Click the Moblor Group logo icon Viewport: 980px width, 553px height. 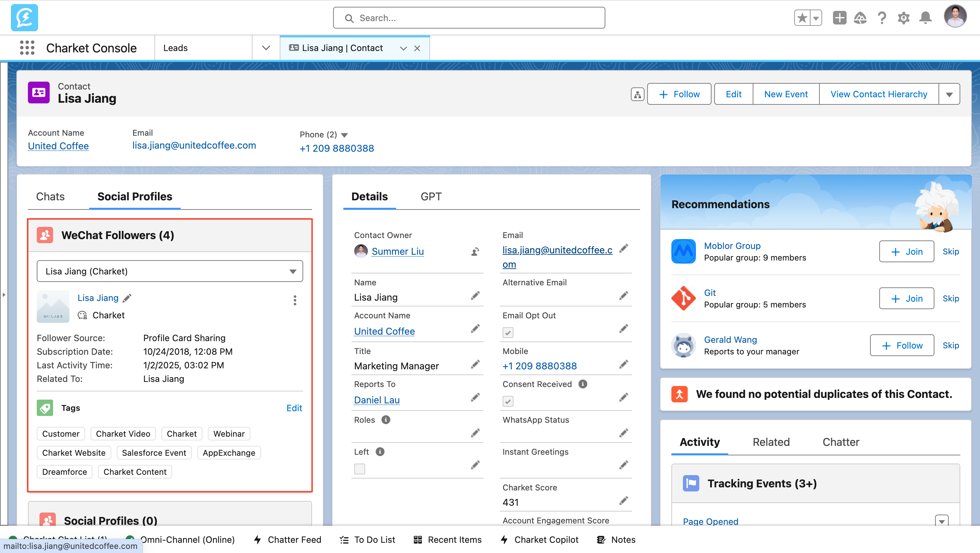click(684, 251)
